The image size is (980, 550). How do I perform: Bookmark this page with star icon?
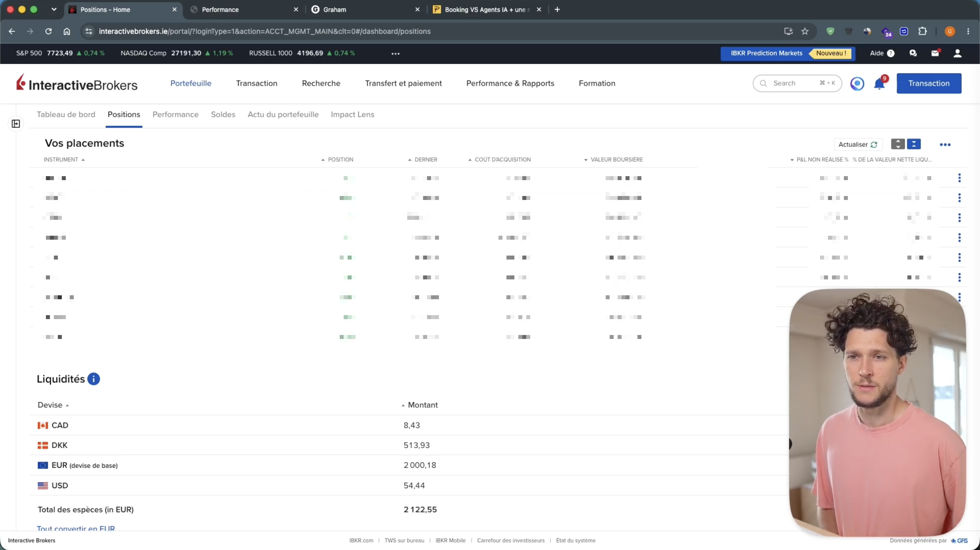click(805, 31)
